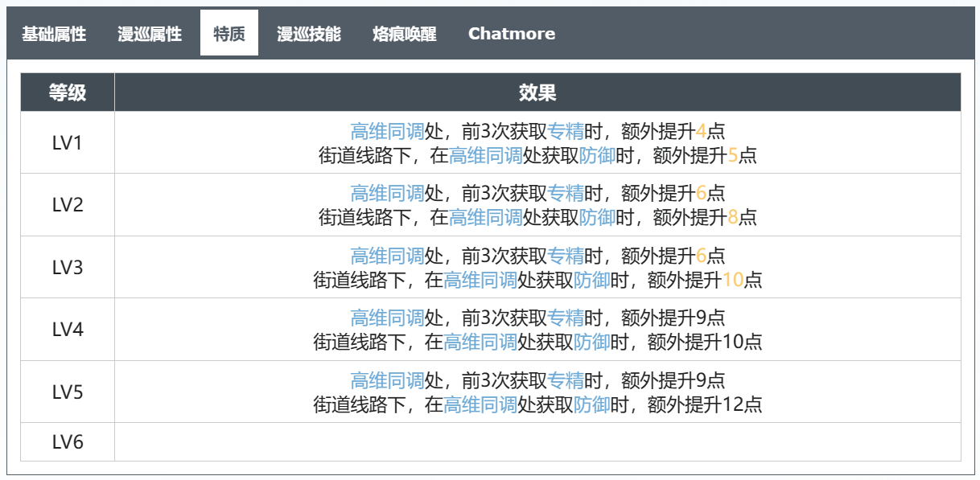Switch to the Chatmore tab
This screenshot has width=980, height=480.
(x=512, y=34)
